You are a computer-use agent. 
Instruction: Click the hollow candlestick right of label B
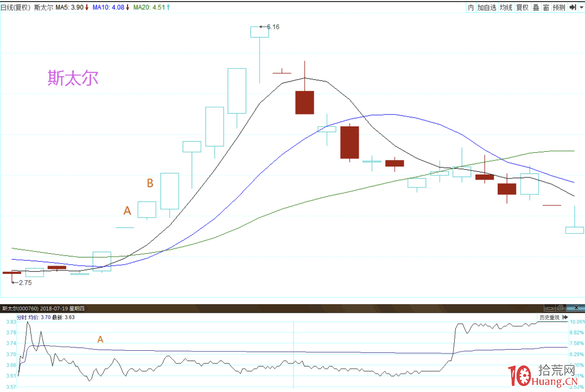click(170, 191)
